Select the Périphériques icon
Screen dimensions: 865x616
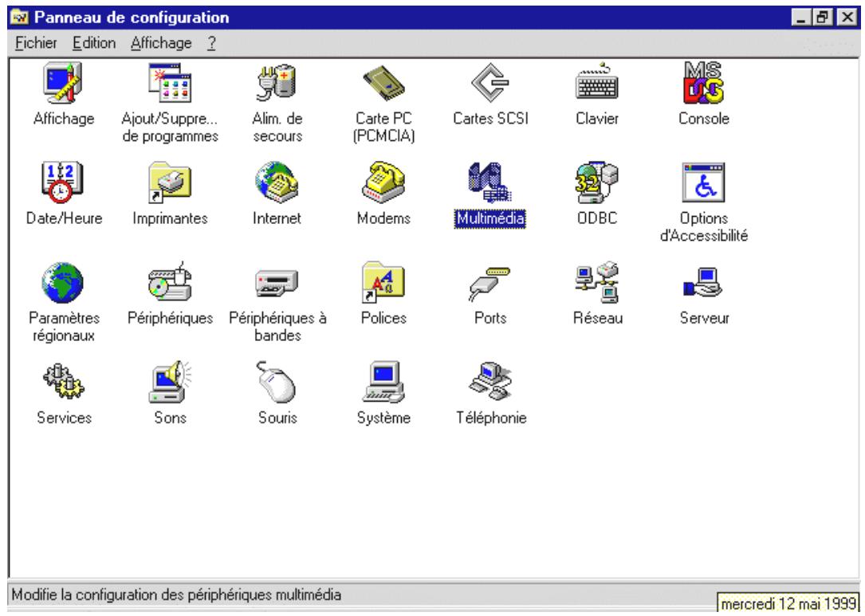tap(170, 282)
